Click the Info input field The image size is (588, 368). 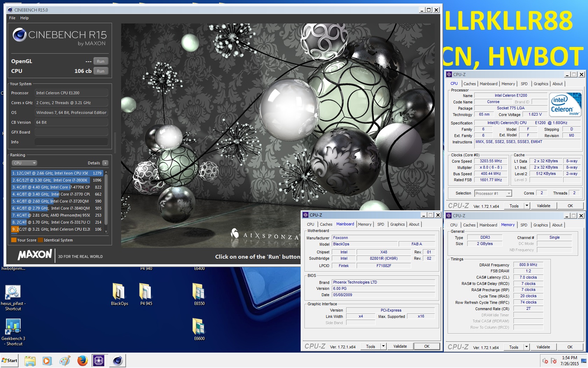[71, 142]
